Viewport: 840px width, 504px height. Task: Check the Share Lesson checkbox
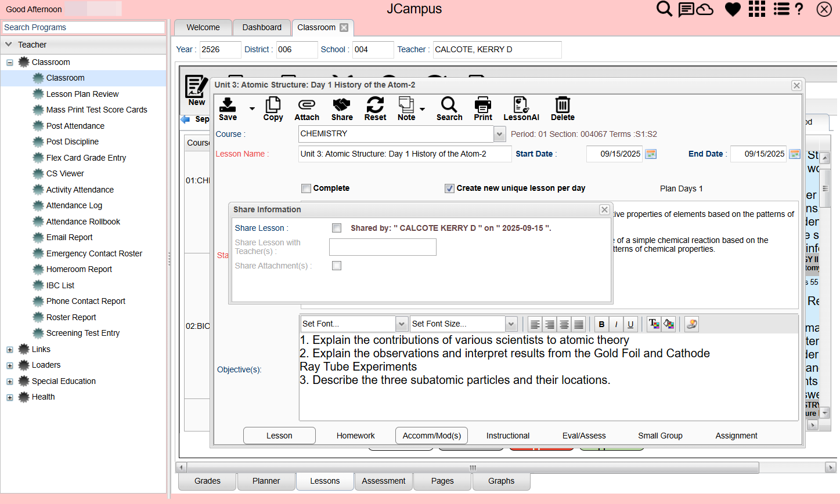point(337,228)
